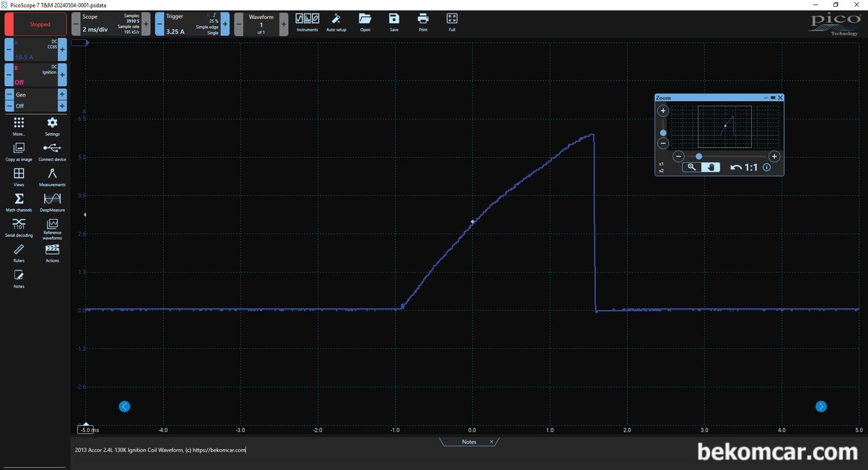Click Zoom panel vertical zoom-in plus
868x470 pixels.
pyautogui.click(x=663, y=111)
